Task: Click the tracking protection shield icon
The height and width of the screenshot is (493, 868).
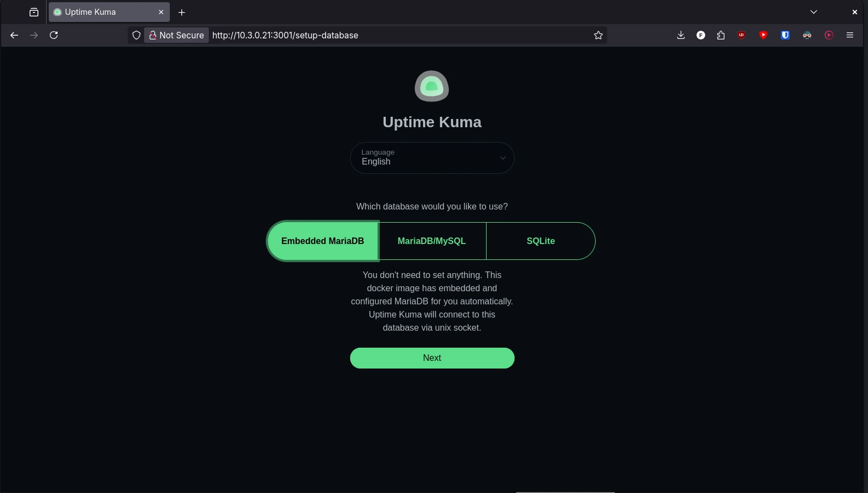Action: [x=136, y=35]
